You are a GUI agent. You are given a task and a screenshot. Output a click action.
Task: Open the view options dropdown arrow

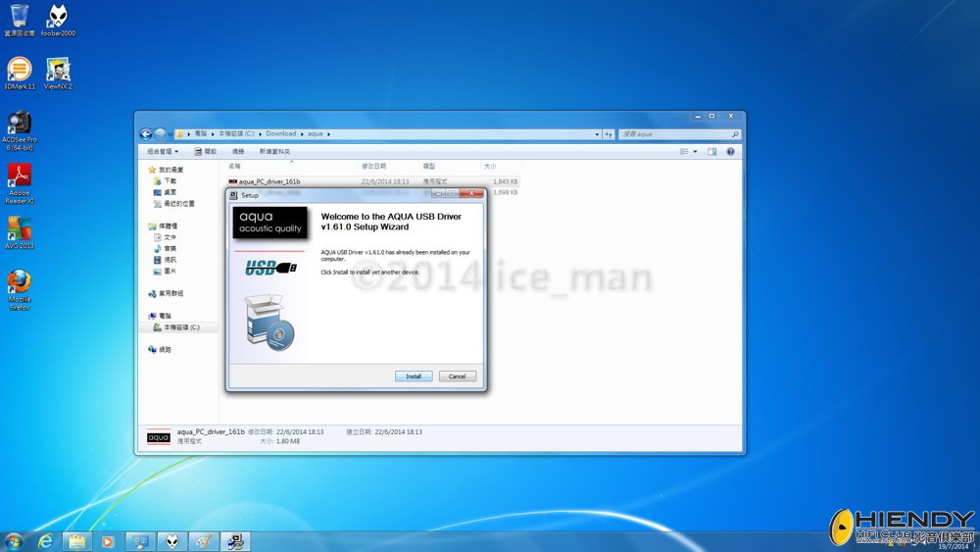point(696,152)
